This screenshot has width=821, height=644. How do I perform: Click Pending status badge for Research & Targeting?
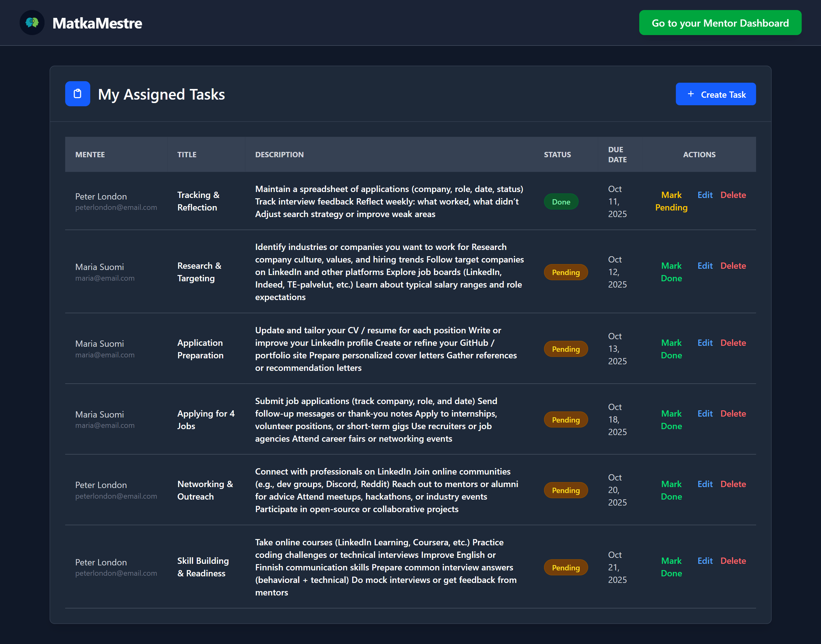pos(565,272)
